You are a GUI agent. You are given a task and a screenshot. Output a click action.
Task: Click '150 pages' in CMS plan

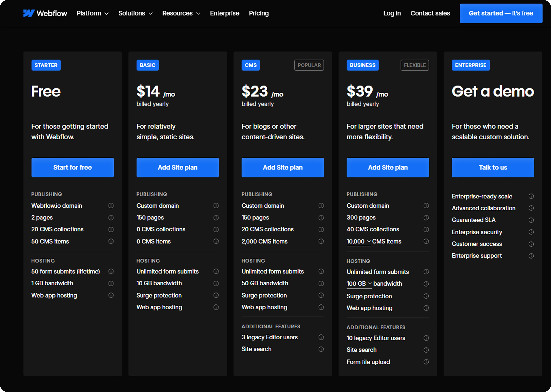pyautogui.click(x=255, y=218)
